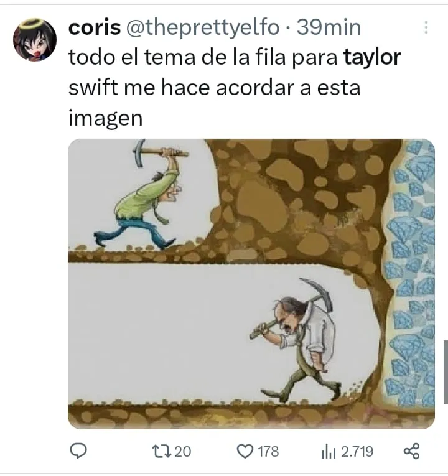Click the scrollbar thumb on right edge
Image resolution: width=448 pixels, height=476 pixels.
tap(446, 372)
